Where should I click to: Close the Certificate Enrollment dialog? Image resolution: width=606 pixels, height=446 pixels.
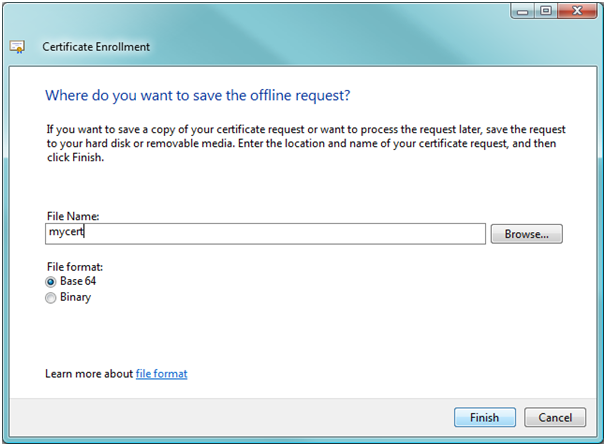(x=577, y=11)
